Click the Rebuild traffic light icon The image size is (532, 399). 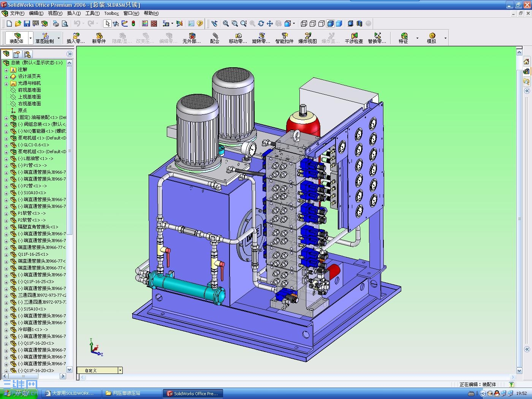(x=133, y=24)
